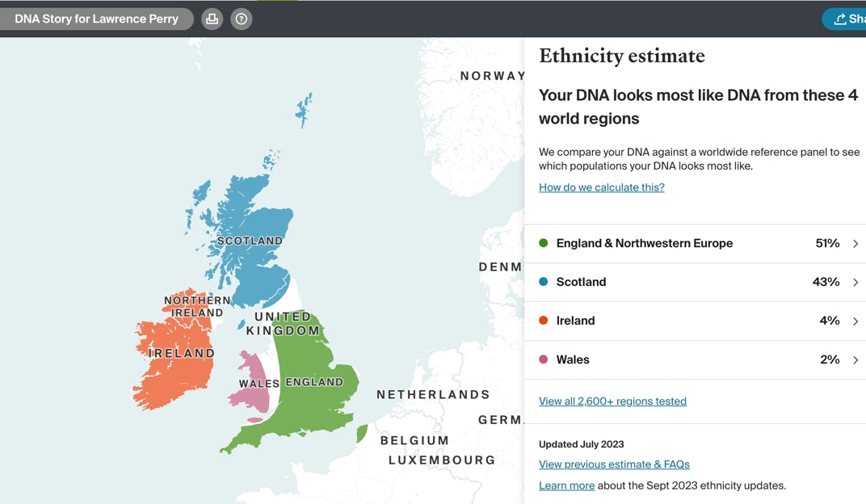Click the green England ethnicity dot

(544, 243)
